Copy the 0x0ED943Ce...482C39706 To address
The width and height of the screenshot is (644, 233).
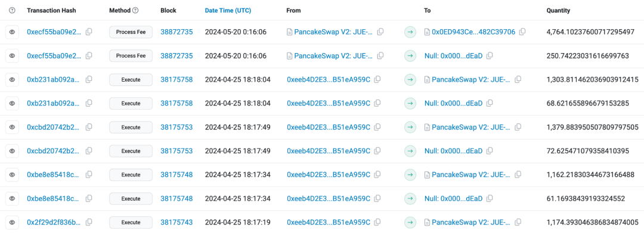(522, 32)
